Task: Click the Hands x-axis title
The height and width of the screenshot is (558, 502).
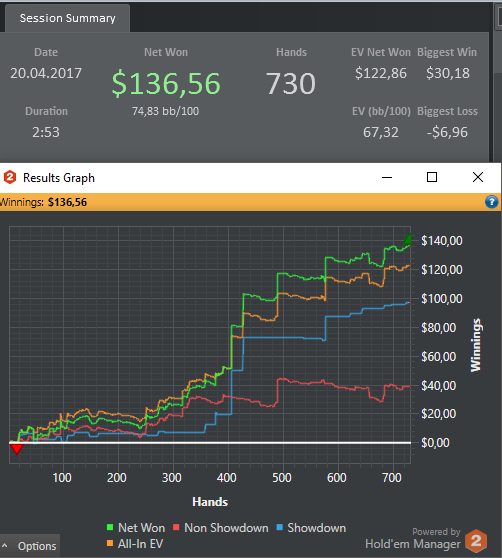Action: [x=210, y=502]
